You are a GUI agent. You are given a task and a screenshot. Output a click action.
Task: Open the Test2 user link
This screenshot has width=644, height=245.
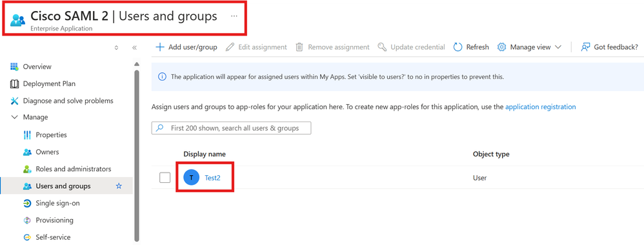click(213, 178)
